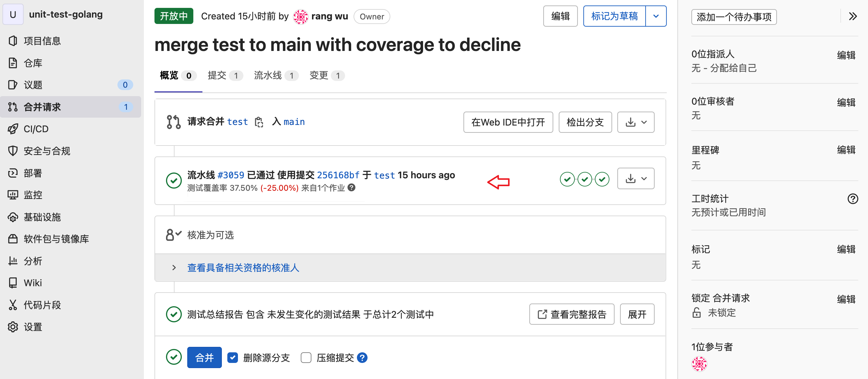Open the pipeline artifacts download dropdown
Viewport: 868px width, 379px height.
pyautogui.click(x=636, y=178)
